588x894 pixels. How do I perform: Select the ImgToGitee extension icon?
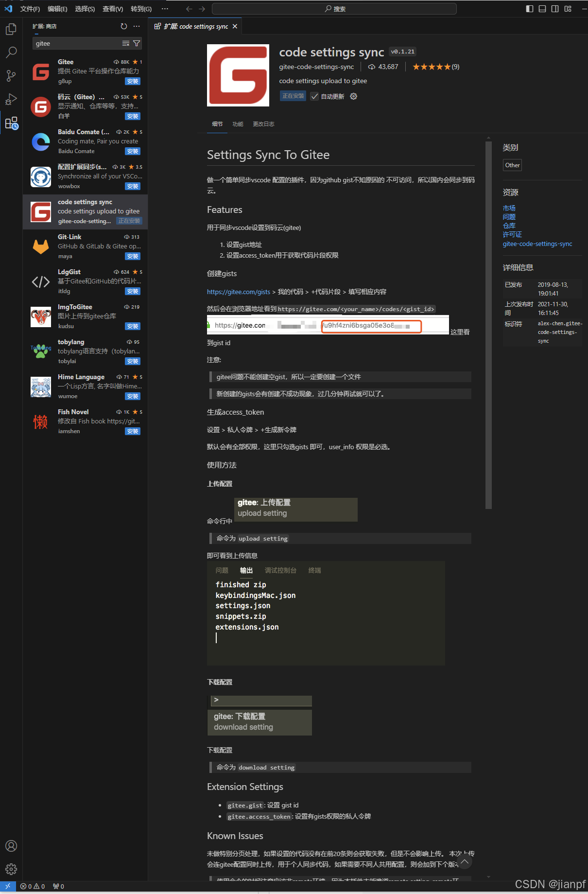coord(41,317)
